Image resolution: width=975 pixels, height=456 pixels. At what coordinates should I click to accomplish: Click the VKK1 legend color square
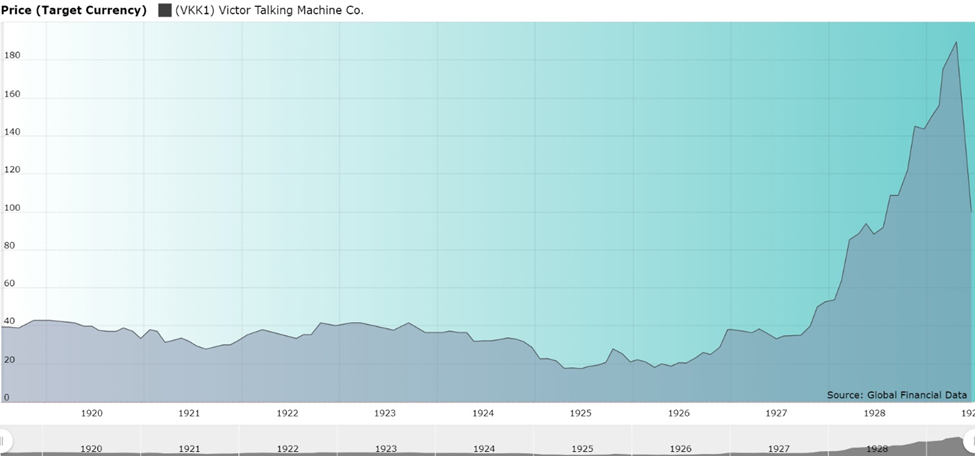165,10
